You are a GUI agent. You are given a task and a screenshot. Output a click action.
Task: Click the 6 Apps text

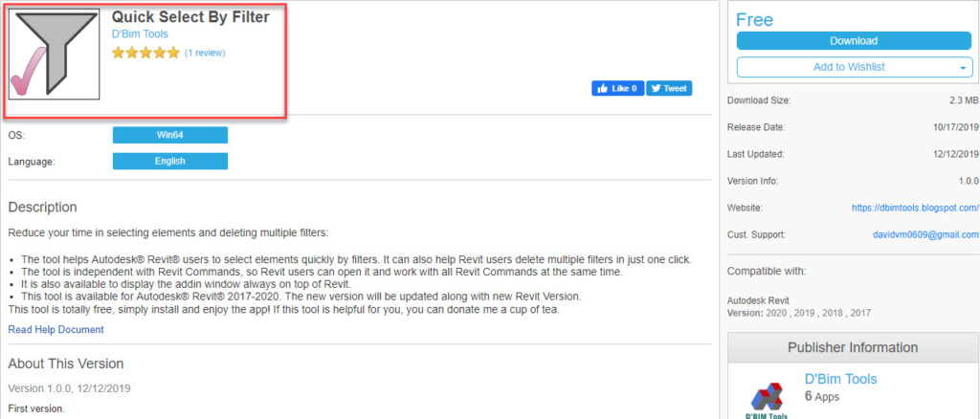click(822, 397)
